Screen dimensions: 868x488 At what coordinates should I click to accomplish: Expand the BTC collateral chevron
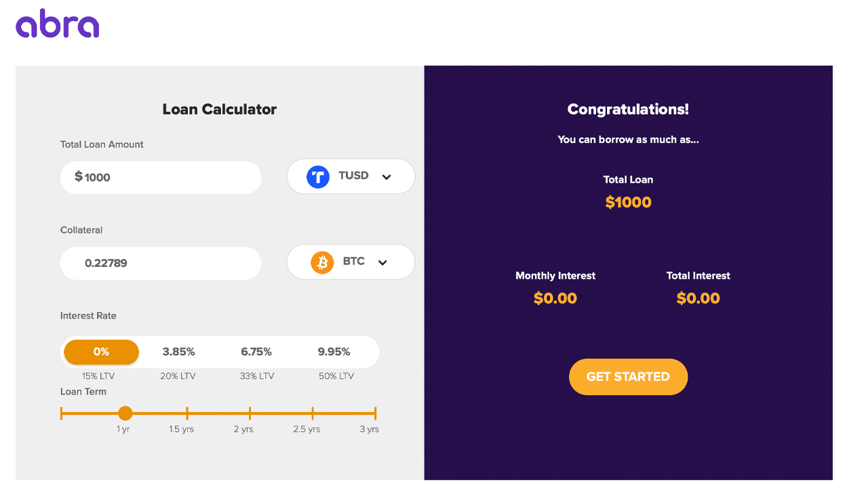click(x=382, y=263)
